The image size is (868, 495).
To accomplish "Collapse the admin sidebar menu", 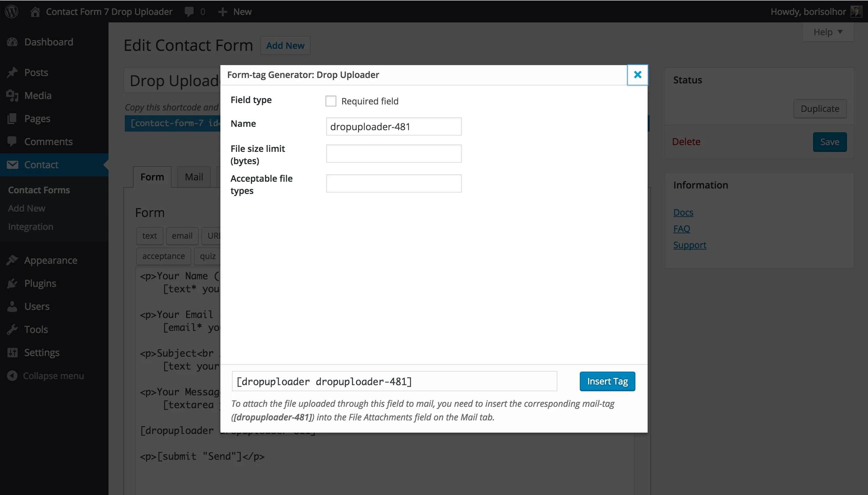I will (x=12, y=375).
